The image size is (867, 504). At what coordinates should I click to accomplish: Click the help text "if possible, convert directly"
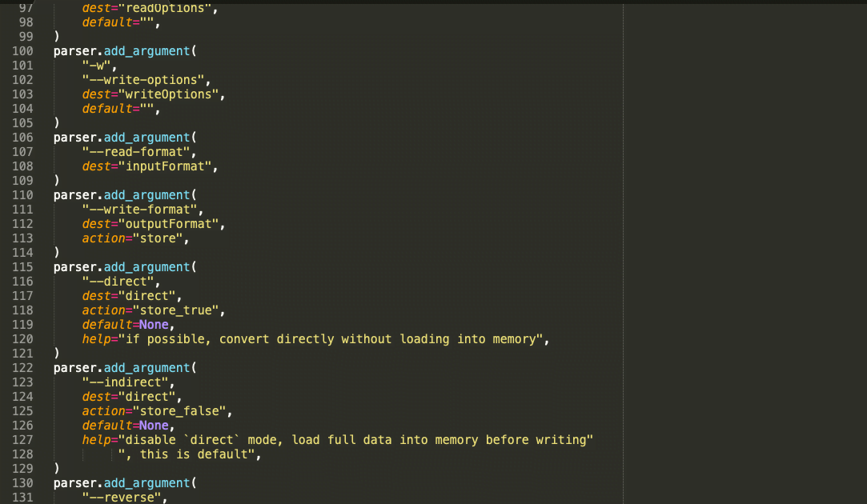click(240, 339)
